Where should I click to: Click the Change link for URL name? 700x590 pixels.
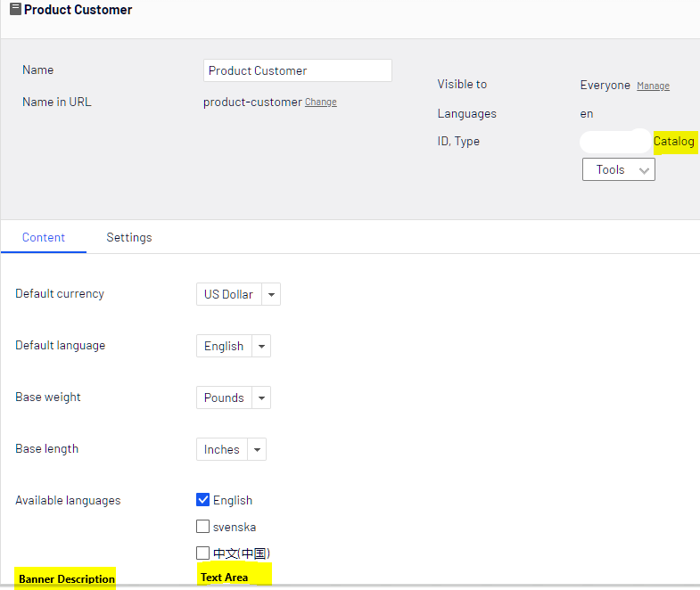click(320, 102)
